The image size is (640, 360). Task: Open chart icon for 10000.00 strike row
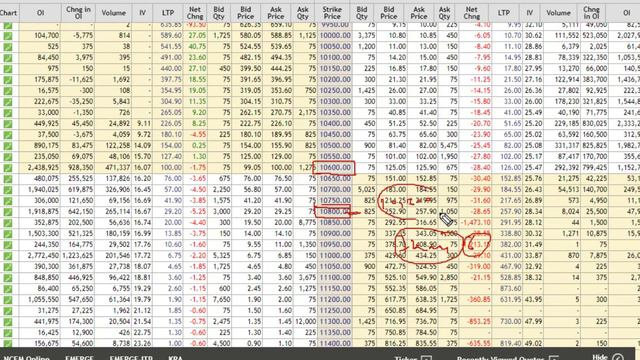8,36
